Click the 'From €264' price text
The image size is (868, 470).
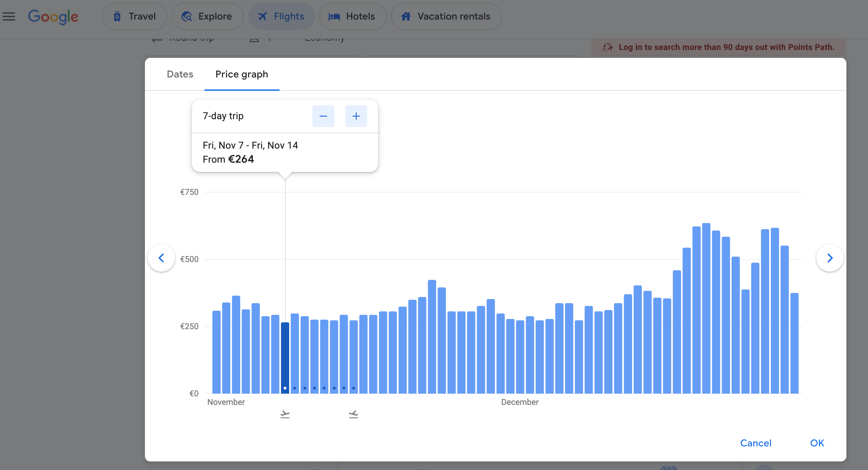pos(228,159)
